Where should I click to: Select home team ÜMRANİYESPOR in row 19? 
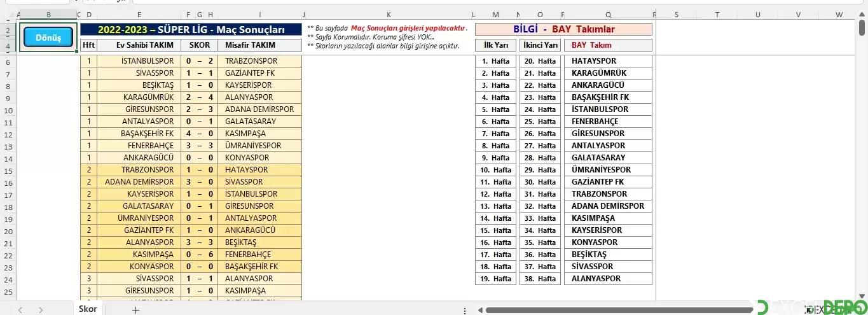tap(139, 218)
